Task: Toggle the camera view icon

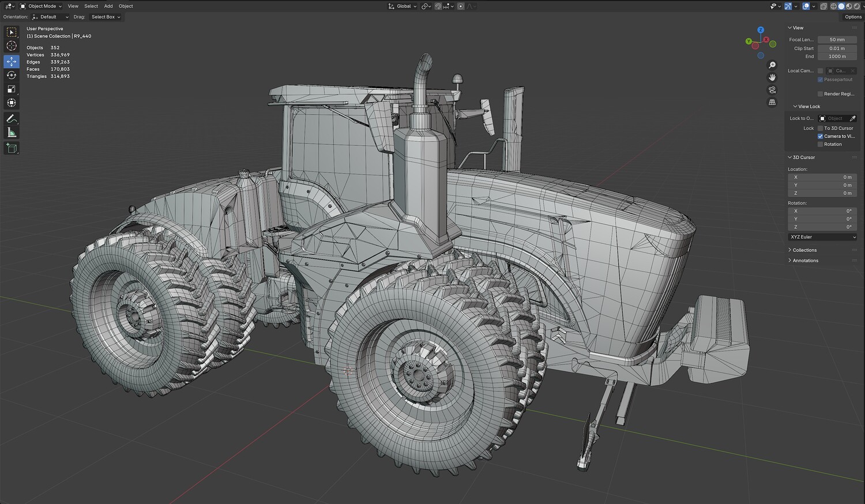Action: (772, 90)
